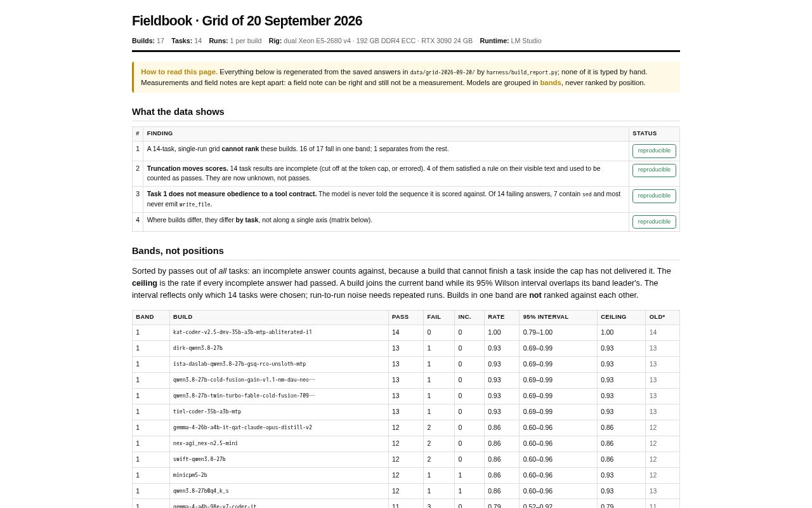Click the bold word 'ceiling' in the description
The width and height of the screenshot is (812, 508).
click(145, 283)
